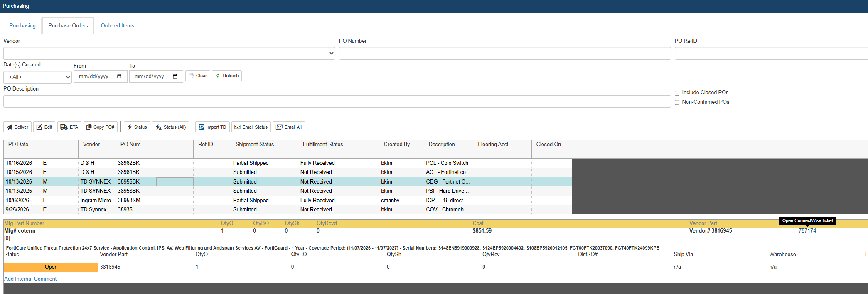Click the Copy PO# clipboard icon
The image size is (868, 294).
coord(89,127)
